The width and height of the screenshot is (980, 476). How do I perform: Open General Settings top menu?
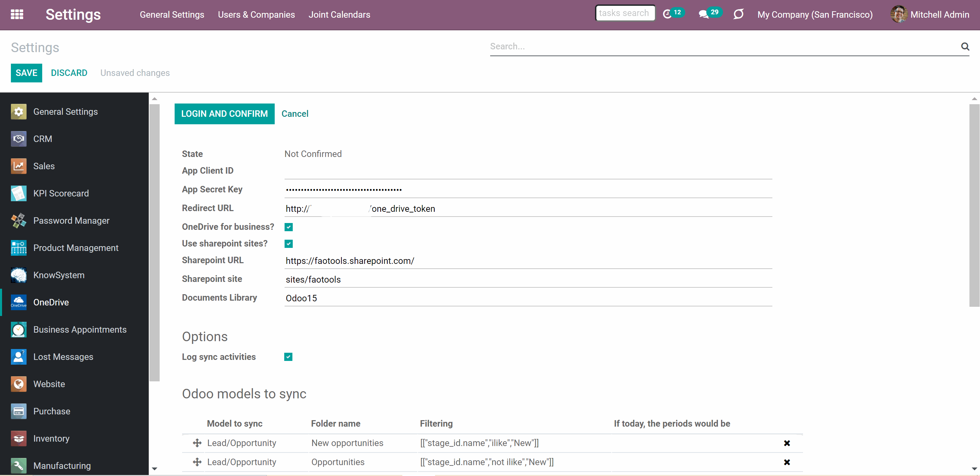[x=172, y=14]
